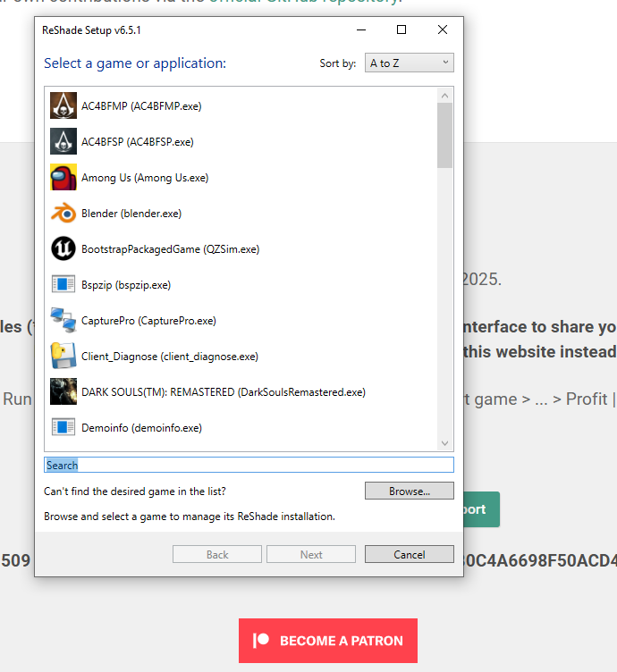Click the Next button
617x672 pixels.
coord(311,554)
